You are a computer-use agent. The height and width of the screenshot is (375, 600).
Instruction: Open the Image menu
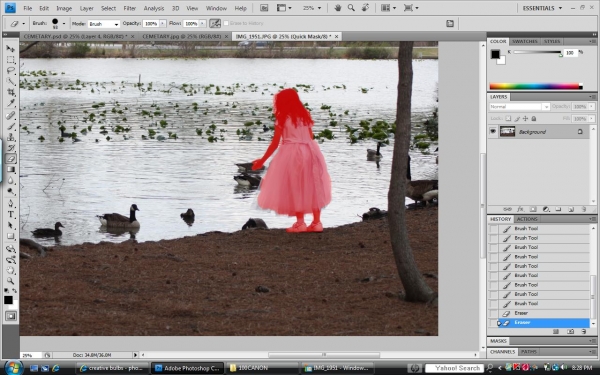click(x=64, y=8)
